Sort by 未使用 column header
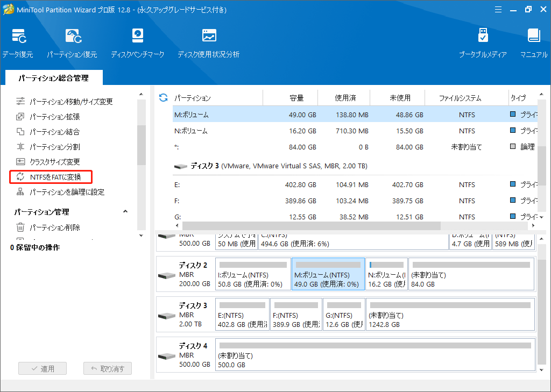 tap(398, 98)
